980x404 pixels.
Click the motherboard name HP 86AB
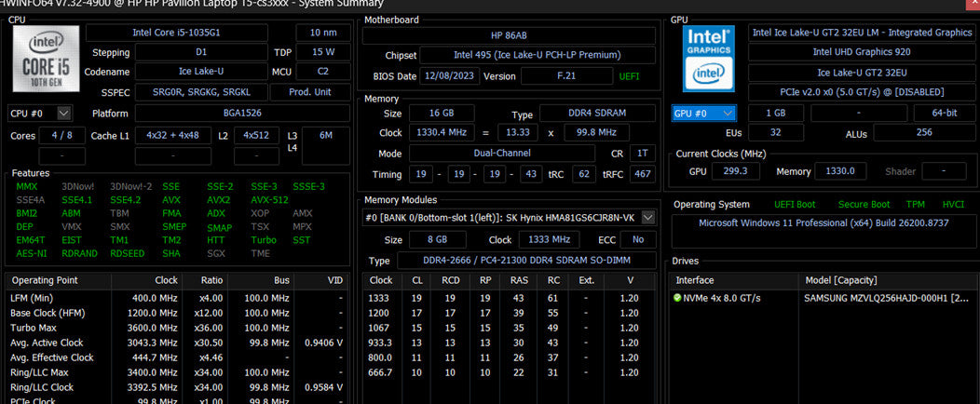click(x=510, y=35)
